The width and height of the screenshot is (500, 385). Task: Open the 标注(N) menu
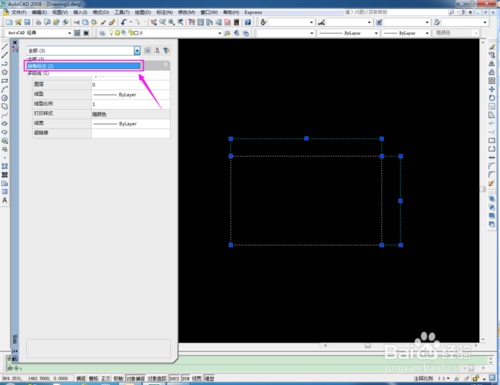point(165,12)
